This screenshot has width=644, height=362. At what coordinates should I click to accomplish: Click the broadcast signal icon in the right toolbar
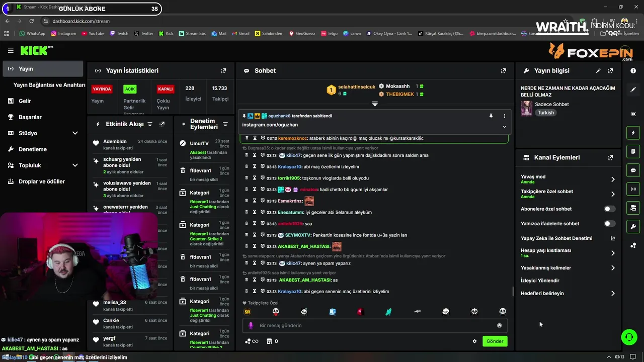point(633,189)
